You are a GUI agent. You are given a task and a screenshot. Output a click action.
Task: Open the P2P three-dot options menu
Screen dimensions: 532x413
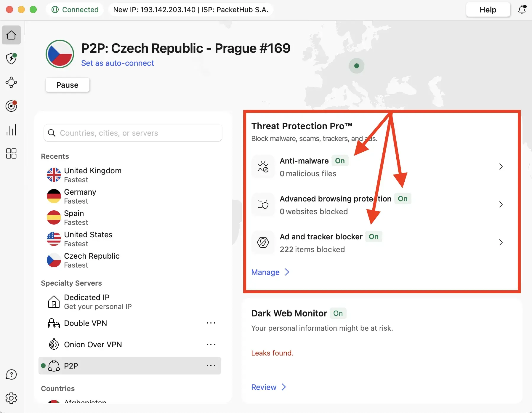[211, 366]
